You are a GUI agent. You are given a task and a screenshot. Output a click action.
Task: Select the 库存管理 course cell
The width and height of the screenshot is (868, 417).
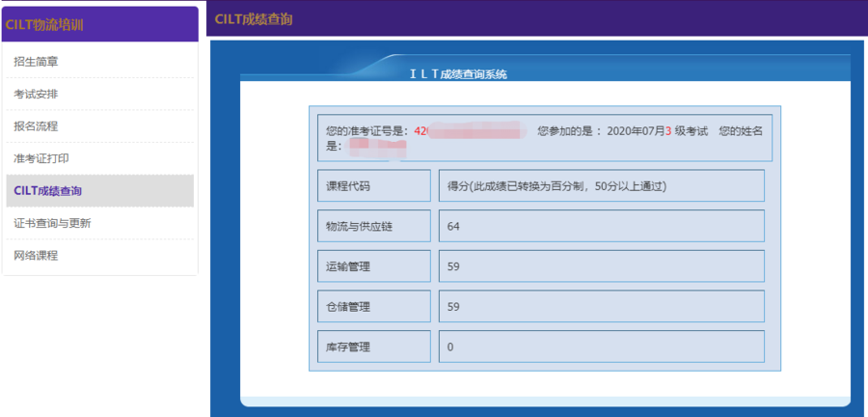pyautogui.click(x=374, y=347)
